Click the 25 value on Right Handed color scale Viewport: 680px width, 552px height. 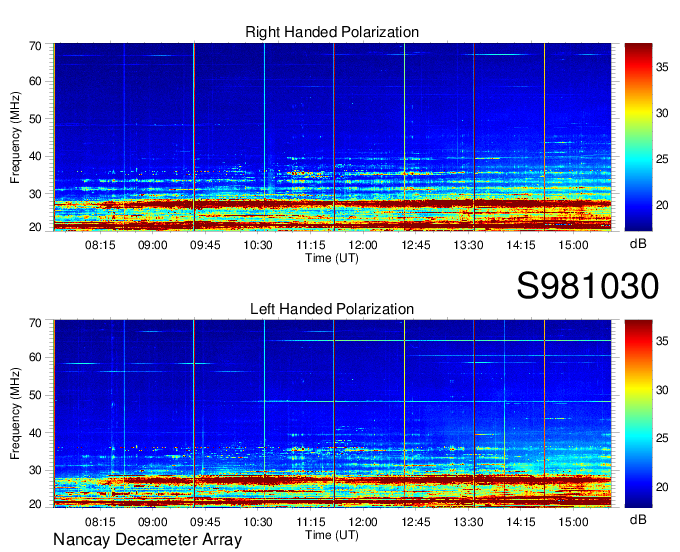tap(662, 159)
